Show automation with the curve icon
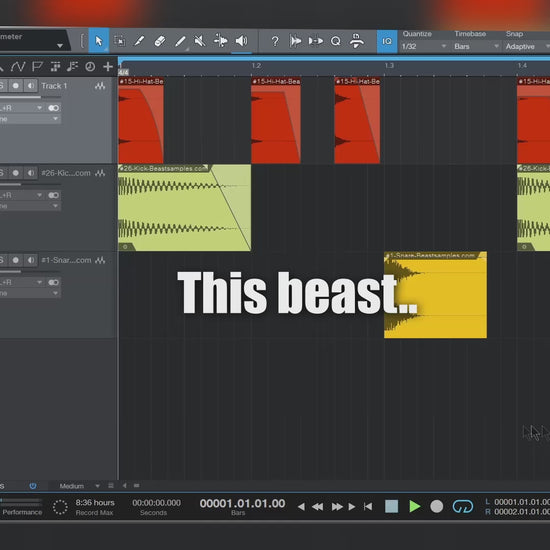This screenshot has width=550, height=550. pyautogui.click(x=18, y=66)
